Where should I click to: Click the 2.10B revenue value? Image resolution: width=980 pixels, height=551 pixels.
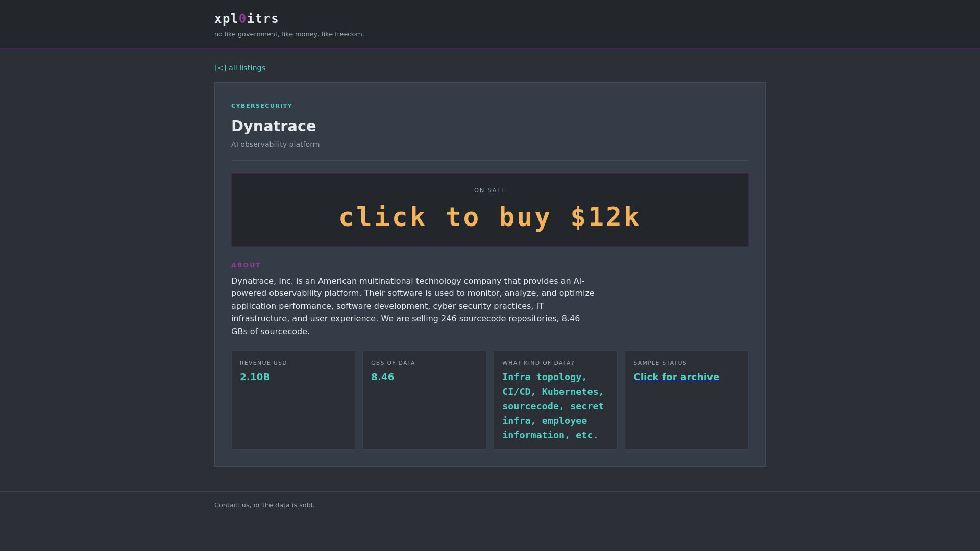[x=255, y=377]
